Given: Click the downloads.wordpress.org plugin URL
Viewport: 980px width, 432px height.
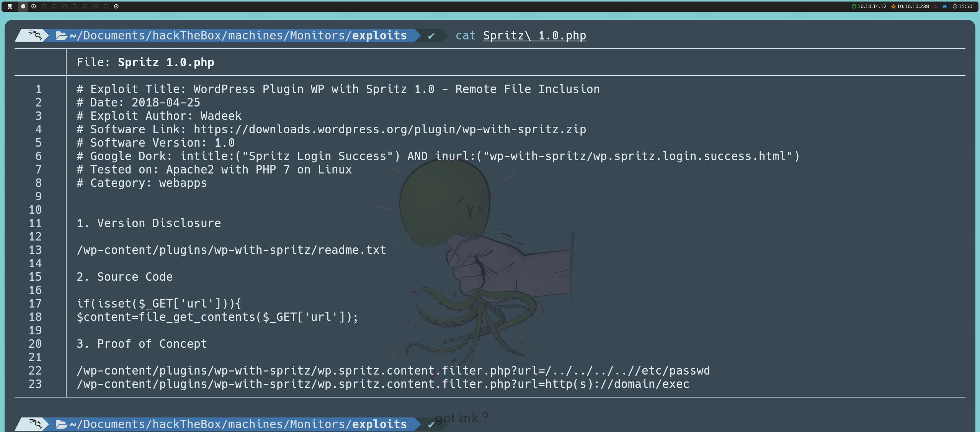Looking at the screenshot, I should pyautogui.click(x=390, y=129).
